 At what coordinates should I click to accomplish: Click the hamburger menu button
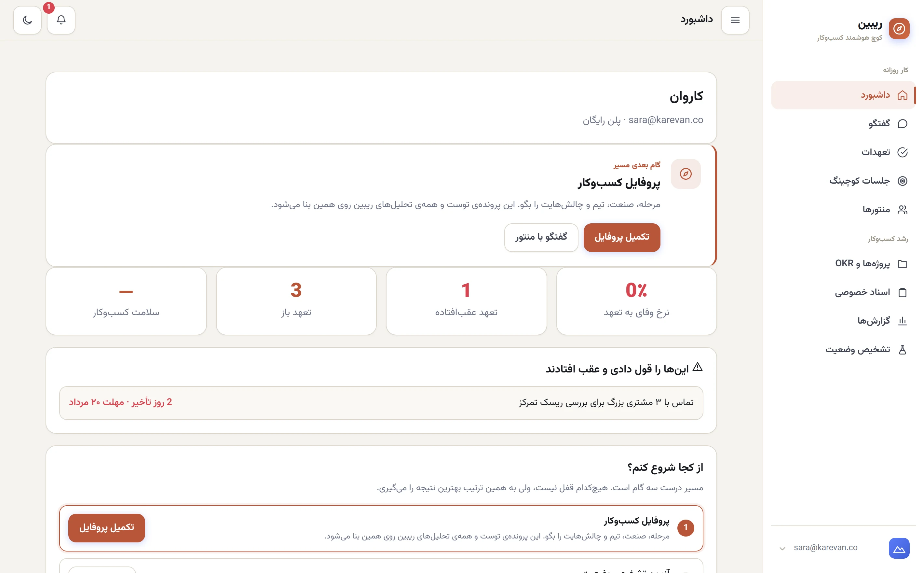(735, 20)
